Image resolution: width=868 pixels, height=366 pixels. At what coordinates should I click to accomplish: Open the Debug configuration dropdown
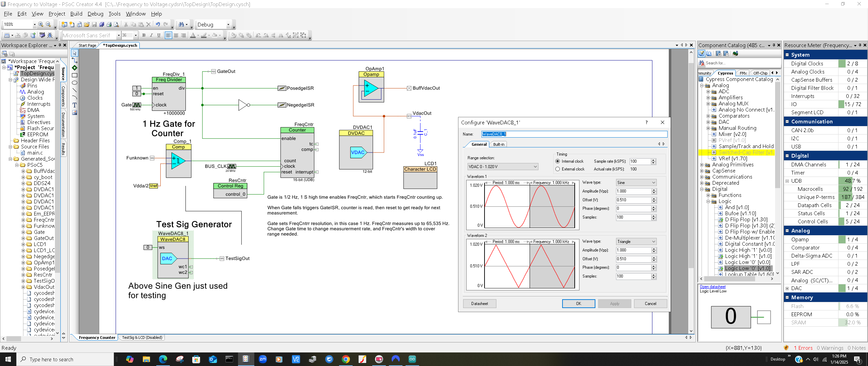coord(228,24)
